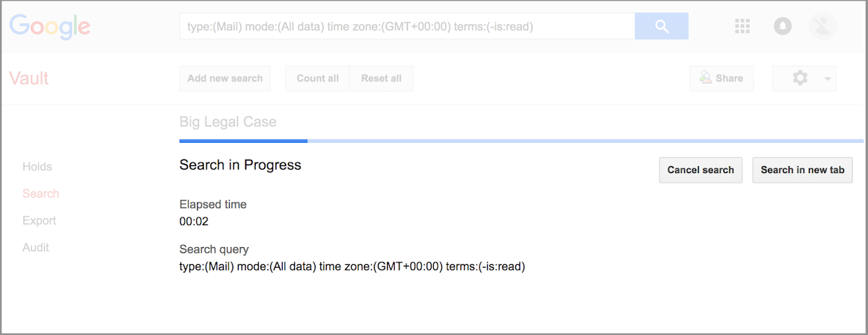
Task: Expand the settings gear dropdown arrow
Action: pos(828,79)
